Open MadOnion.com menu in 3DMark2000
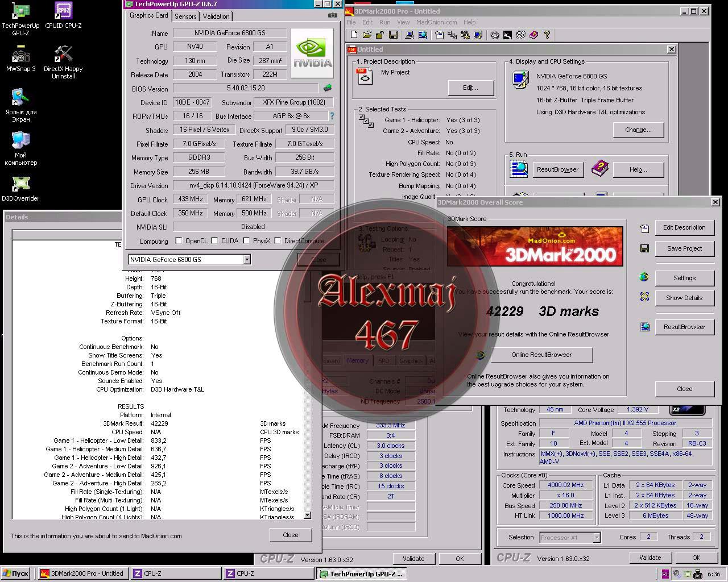 point(437,22)
